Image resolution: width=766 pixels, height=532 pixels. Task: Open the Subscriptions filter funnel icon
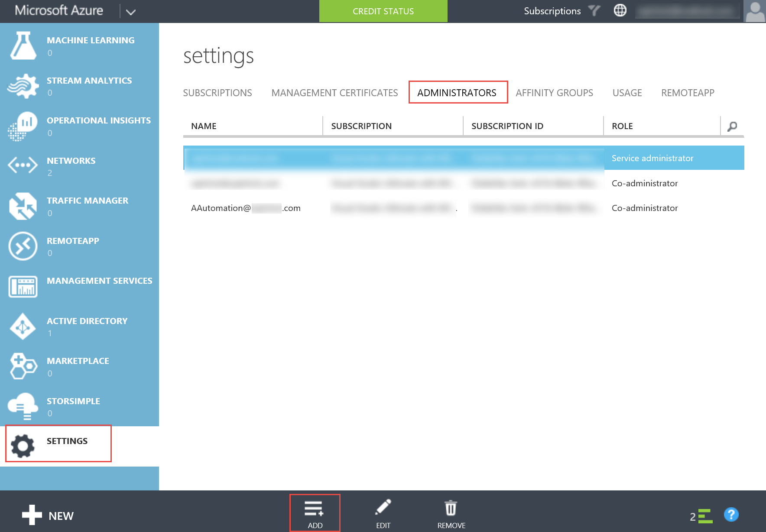pos(594,10)
